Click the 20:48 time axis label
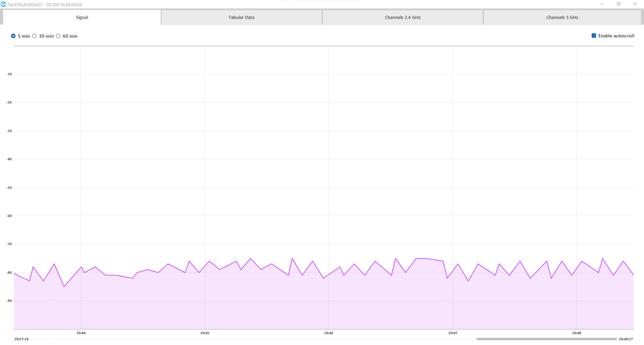 click(x=576, y=333)
